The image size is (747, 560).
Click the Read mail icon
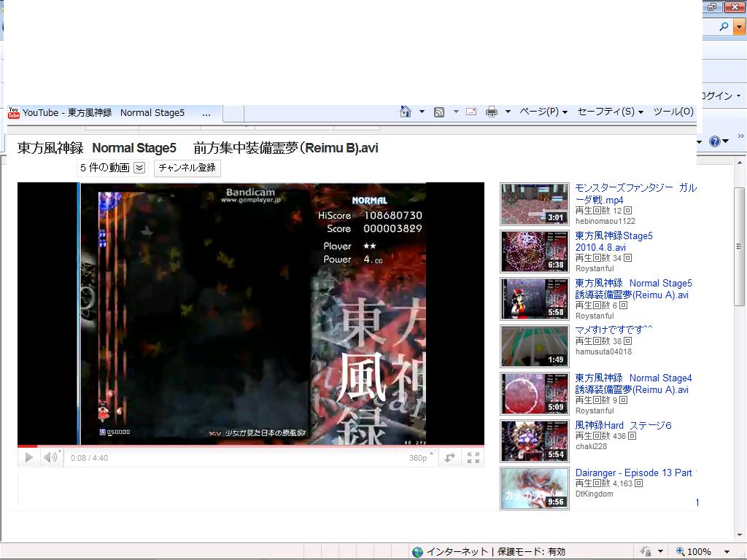point(471,112)
